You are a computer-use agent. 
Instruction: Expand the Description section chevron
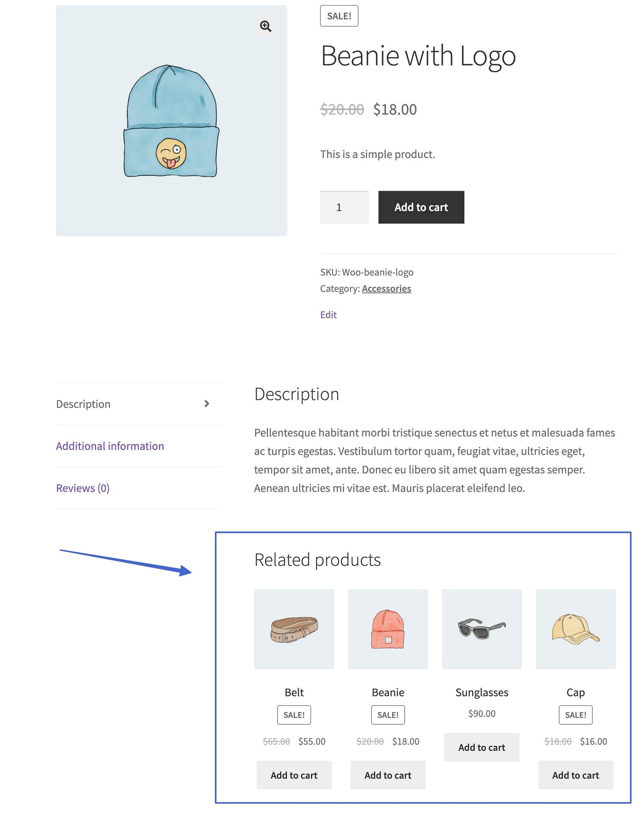point(207,404)
